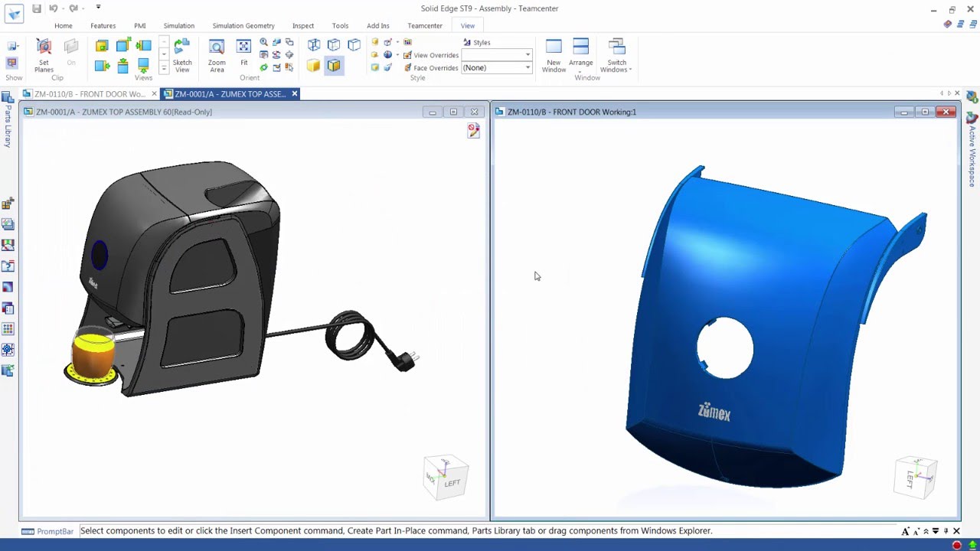Click the green status indicator in status bar
The image size is (980, 551).
pyautogui.click(x=972, y=546)
